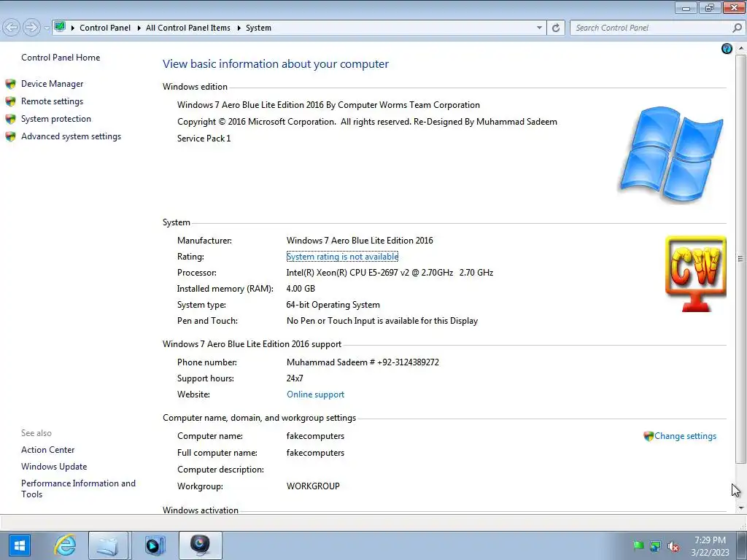This screenshot has height=560, width=747.
Task: Click the shield icon beside Change settings
Action: coord(649,436)
